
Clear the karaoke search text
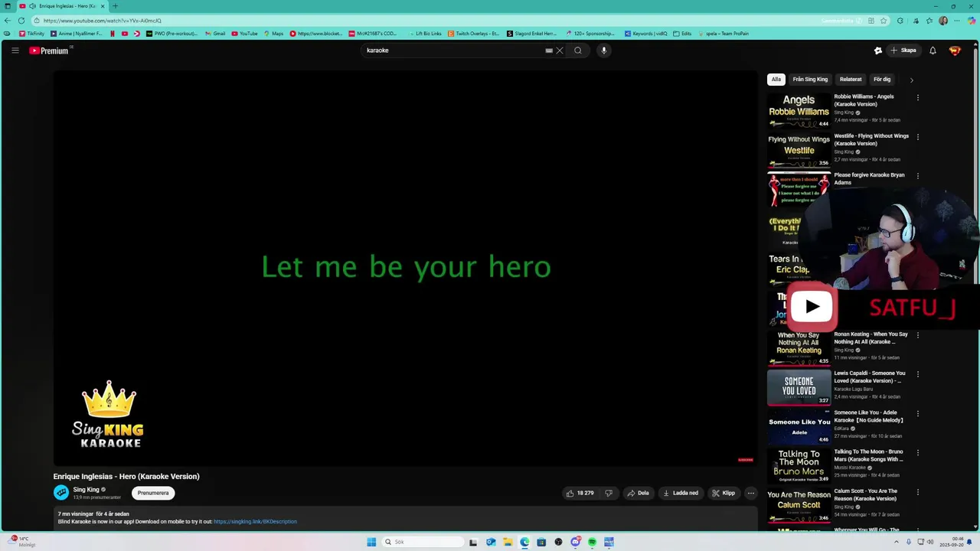coord(560,51)
